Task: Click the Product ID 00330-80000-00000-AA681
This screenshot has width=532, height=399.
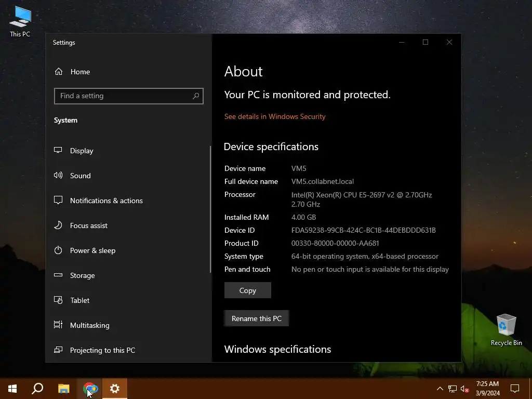Action: [335, 243]
